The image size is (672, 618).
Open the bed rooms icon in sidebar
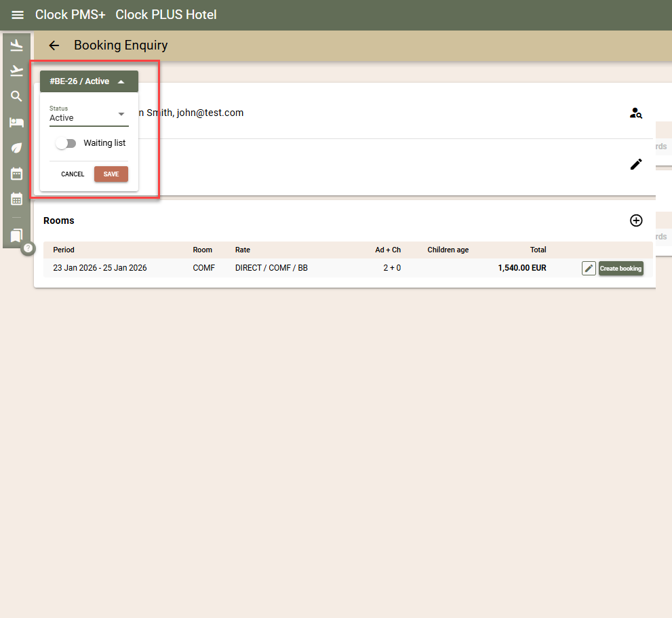tap(17, 122)
